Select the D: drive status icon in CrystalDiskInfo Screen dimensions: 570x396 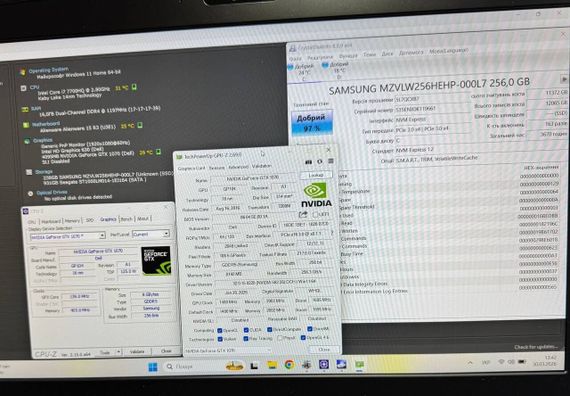pyautogui.click(x=325, y=65)
